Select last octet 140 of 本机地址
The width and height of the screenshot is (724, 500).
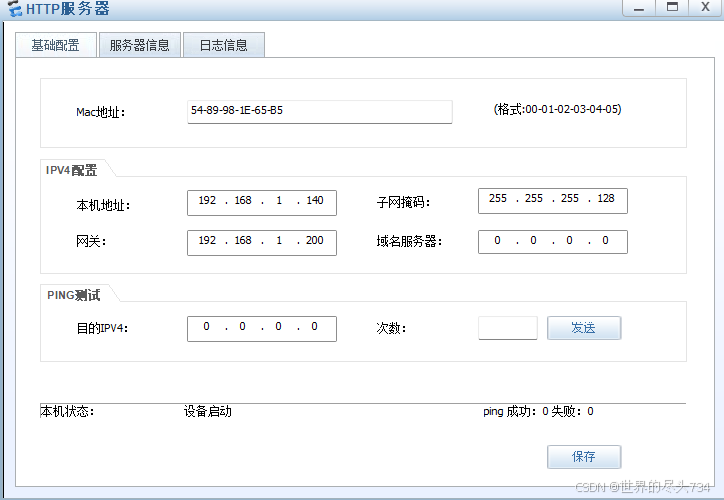314,200
